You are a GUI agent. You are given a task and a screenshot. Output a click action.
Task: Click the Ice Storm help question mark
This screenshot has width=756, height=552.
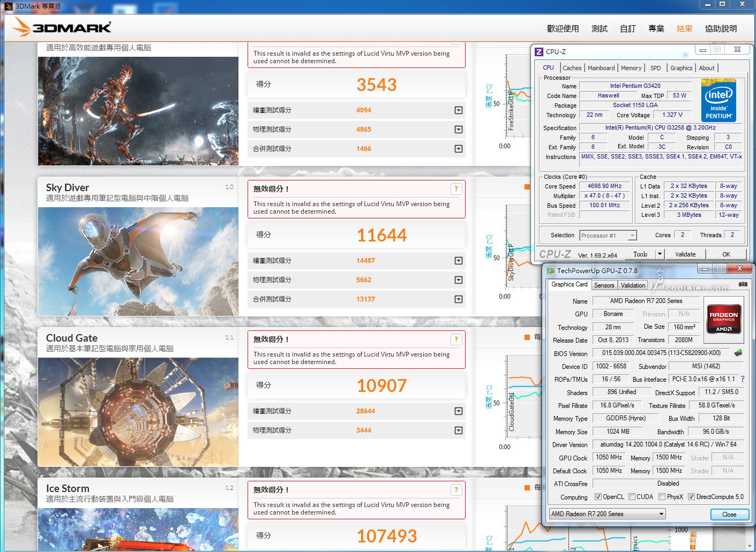[456, 489]
